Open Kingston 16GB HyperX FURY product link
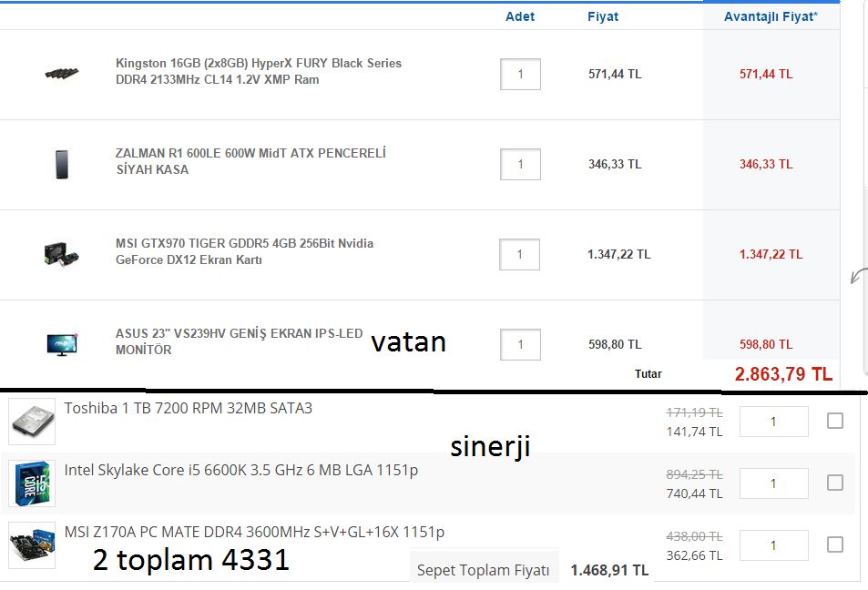 click(258, 71)
